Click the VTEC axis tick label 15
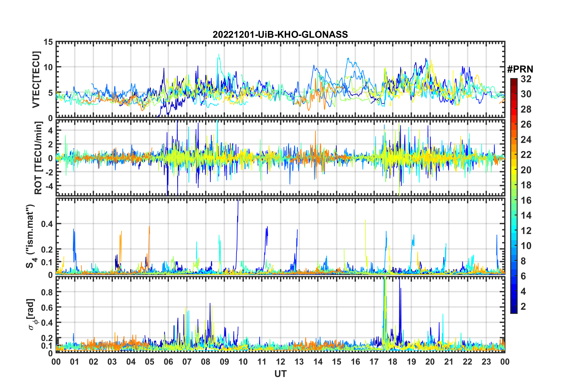 pos(48,42)
